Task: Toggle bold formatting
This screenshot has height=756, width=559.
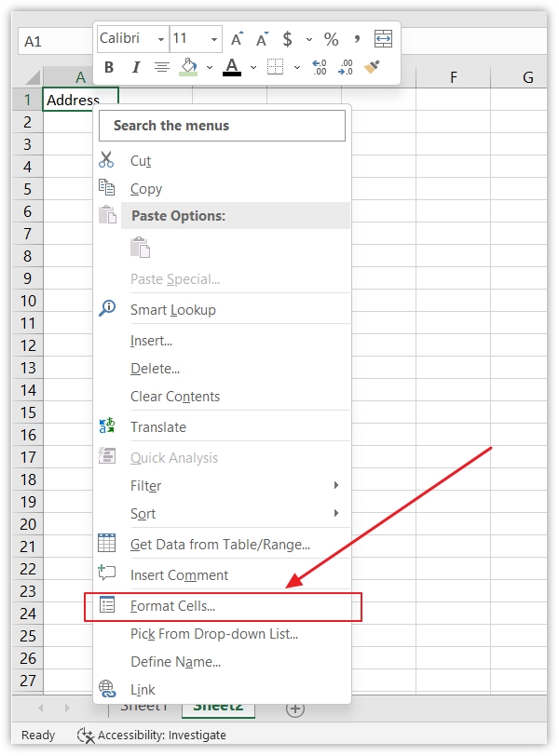Action: [108, 66]
